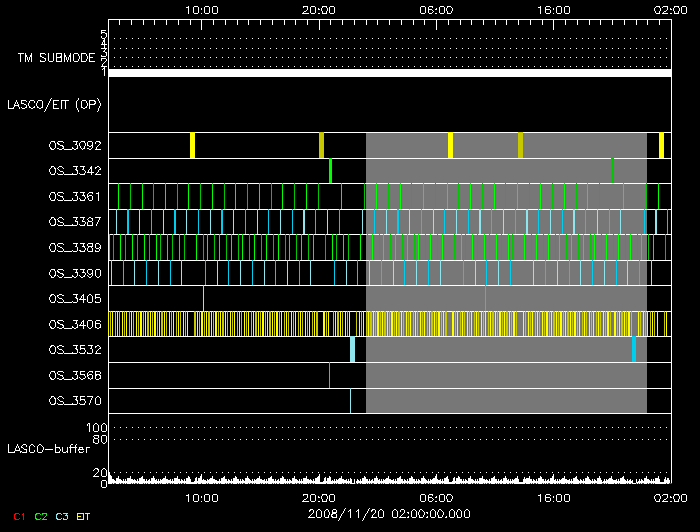Click the C3 legend entry
The height and width of the screenshot is (532, 700).
click(x=62, y=516)
